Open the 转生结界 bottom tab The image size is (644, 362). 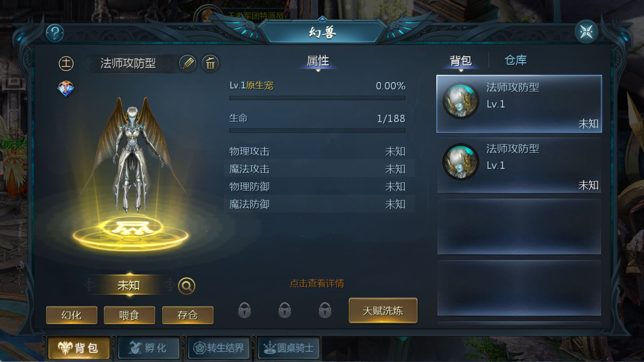(x=219, y=348)
